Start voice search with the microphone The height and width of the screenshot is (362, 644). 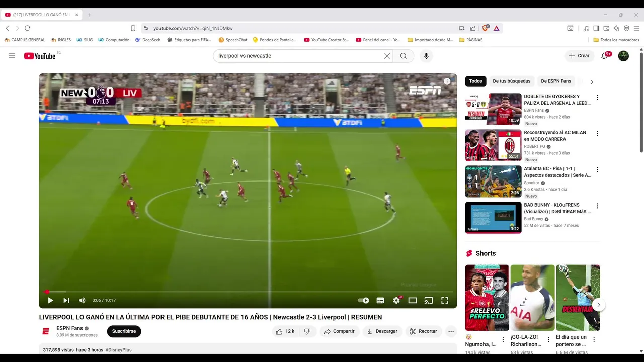426,56
